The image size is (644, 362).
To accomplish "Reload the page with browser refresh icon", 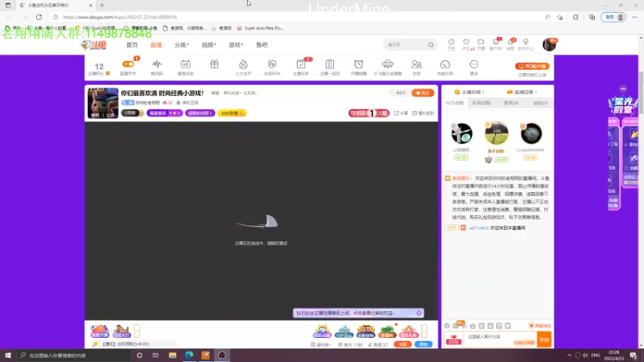I will (39, 17).
